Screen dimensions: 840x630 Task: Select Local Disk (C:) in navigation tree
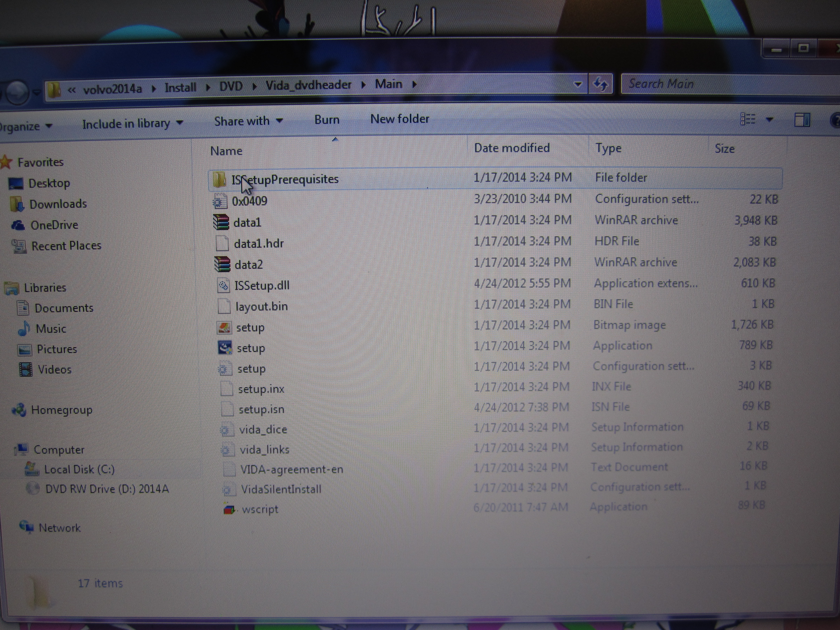79,469
